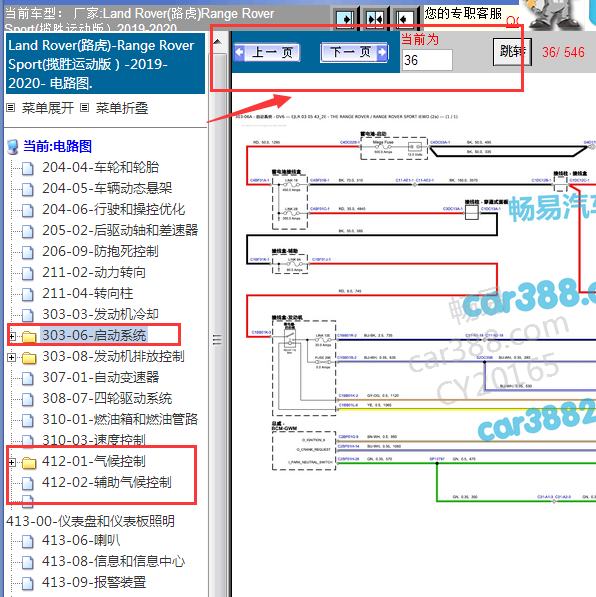Focus the current page number field

click(x=427, y=60)
